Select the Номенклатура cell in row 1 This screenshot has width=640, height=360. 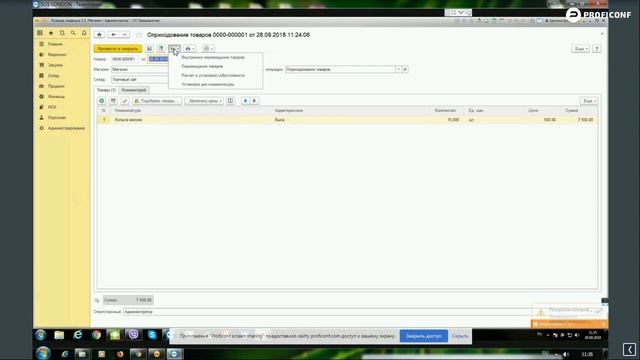click(192, 120)
